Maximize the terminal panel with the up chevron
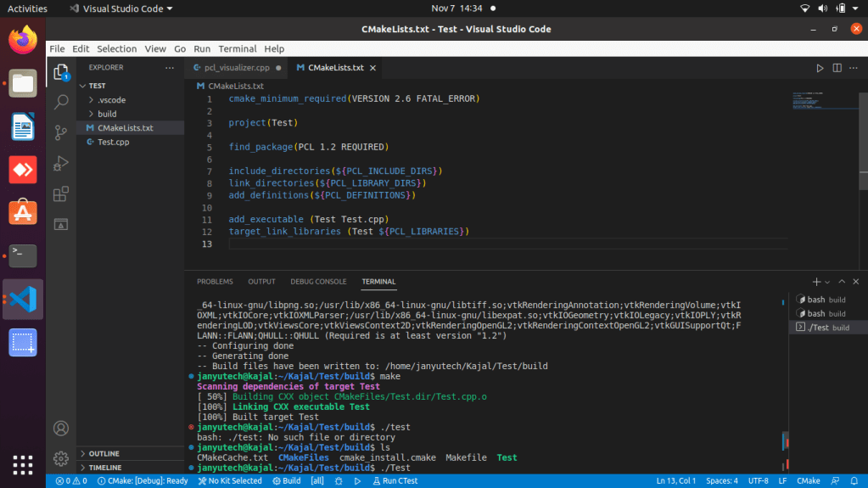 tap(842, 282)
